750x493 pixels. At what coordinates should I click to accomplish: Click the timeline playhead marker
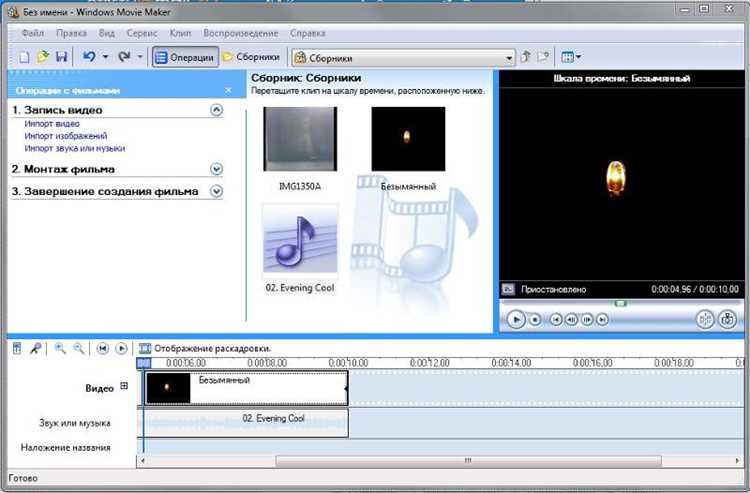(143, 363)
